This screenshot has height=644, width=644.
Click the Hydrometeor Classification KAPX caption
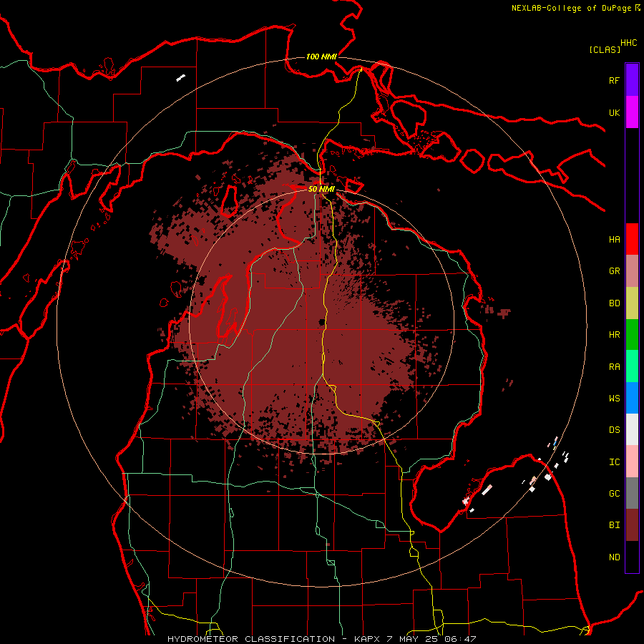[x=321, y=639]
